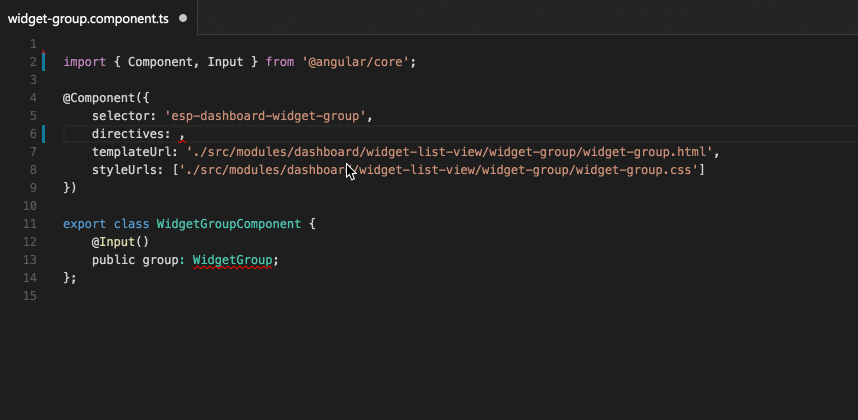Click 'Input' in the import statement
The image size is (858, 420).
click(225, 62)
